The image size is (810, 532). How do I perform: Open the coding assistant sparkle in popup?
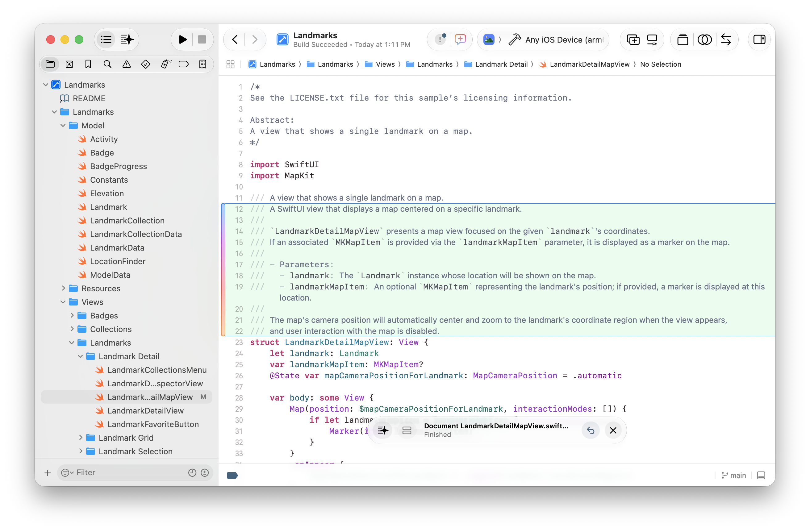[383, 431]
